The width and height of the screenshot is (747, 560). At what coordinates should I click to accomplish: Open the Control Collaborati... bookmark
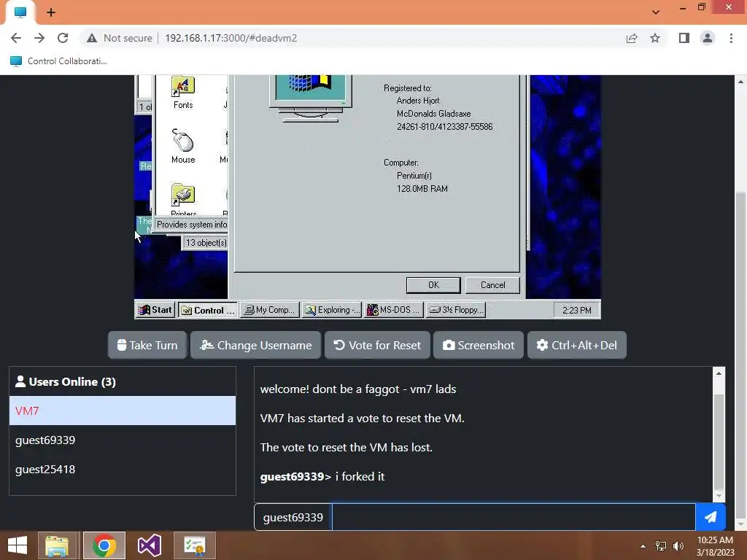[58, 61]
